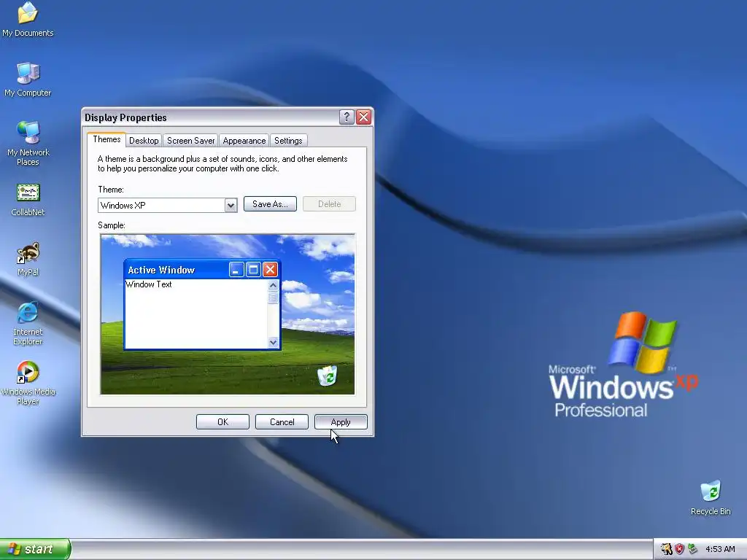The width and height of the screenshot is (747, 560).
Task: Click the sample scrollbar down arrow
Action: pos(273,342)
